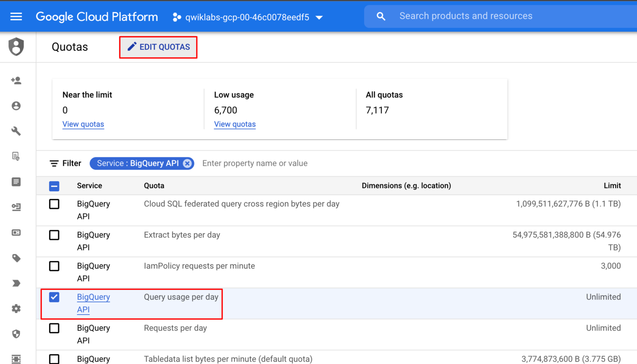Click the Low usage value 6,700

coord(226,110)
